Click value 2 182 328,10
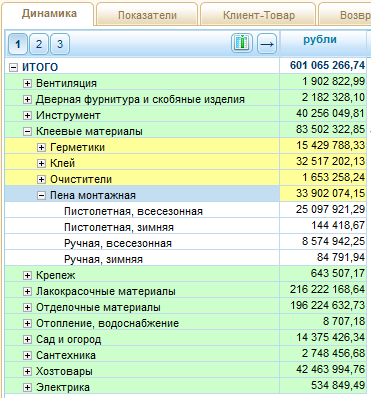The height and width of the screenshot is (398, 371). [x=333, y=97]
